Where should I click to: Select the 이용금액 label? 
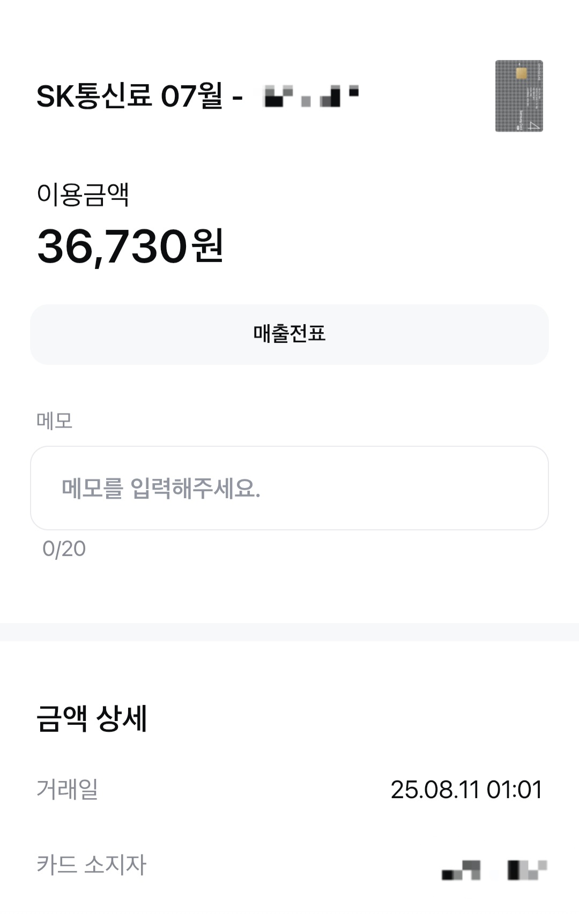tap(83, 194)
